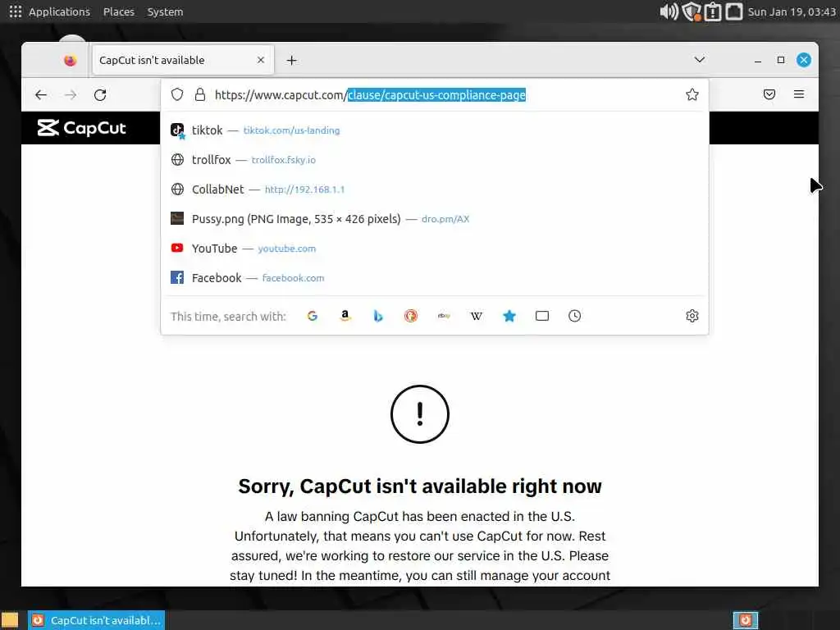Search bookmarks using star shortcut icon
The image size is (840, 630).
509,316
